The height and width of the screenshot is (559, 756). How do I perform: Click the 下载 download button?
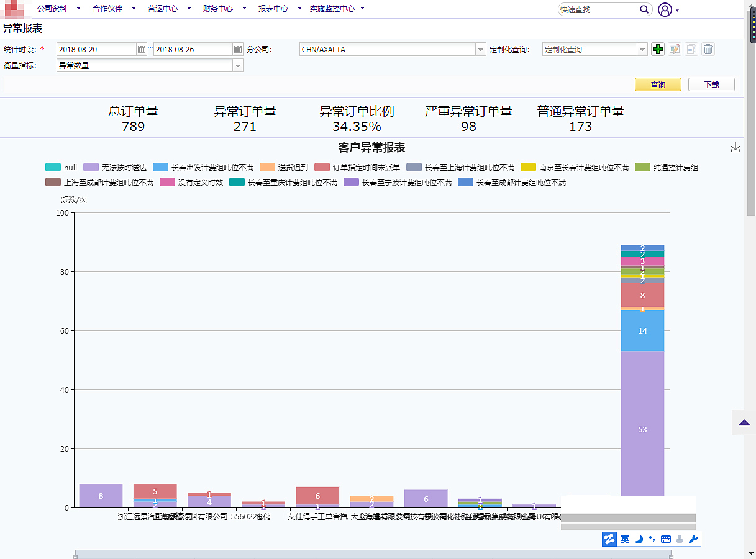(711, 84)
